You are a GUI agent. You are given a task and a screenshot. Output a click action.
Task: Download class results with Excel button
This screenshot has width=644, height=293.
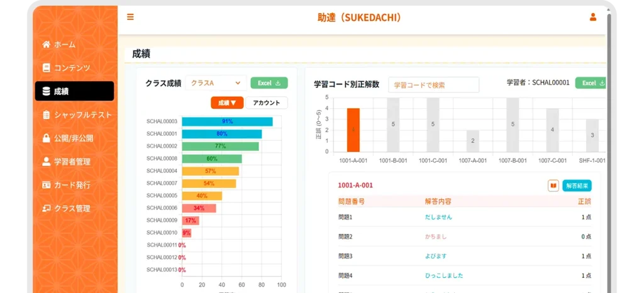click(269, 83)
